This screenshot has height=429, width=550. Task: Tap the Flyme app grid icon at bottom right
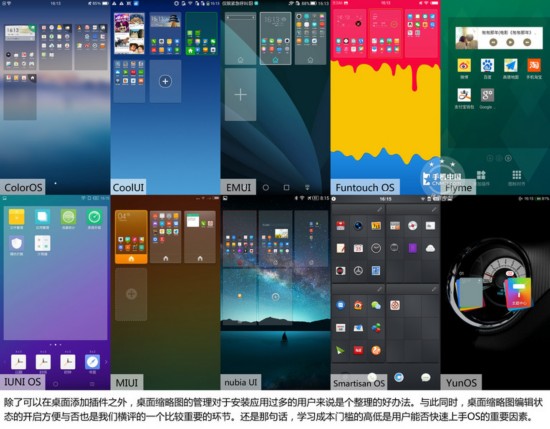(517, 175)
